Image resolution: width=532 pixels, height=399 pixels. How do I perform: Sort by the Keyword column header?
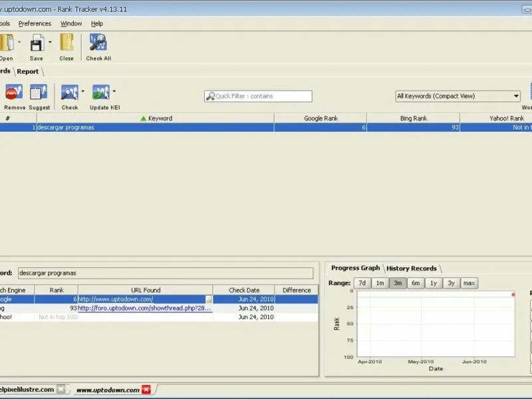tap(156, 118)
